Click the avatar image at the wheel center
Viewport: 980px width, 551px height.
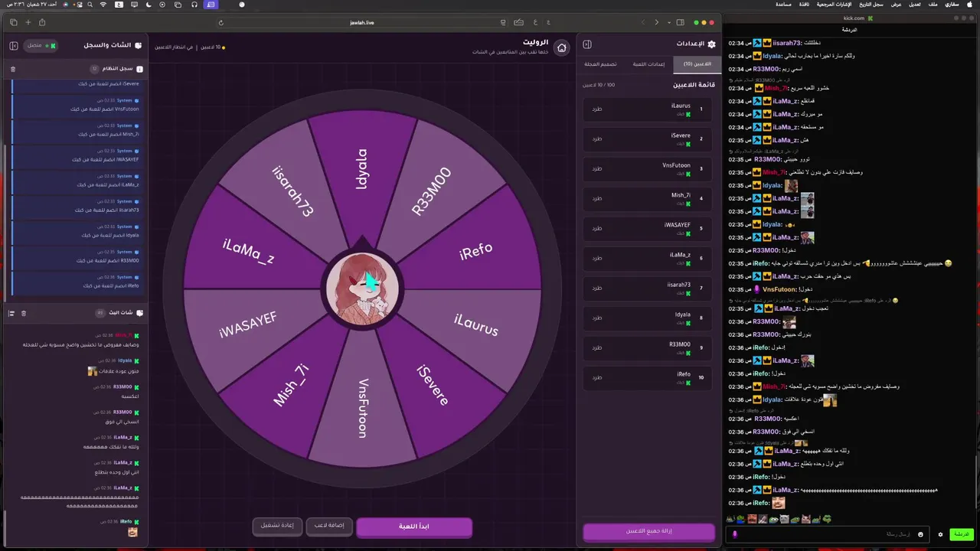(362, 289)
